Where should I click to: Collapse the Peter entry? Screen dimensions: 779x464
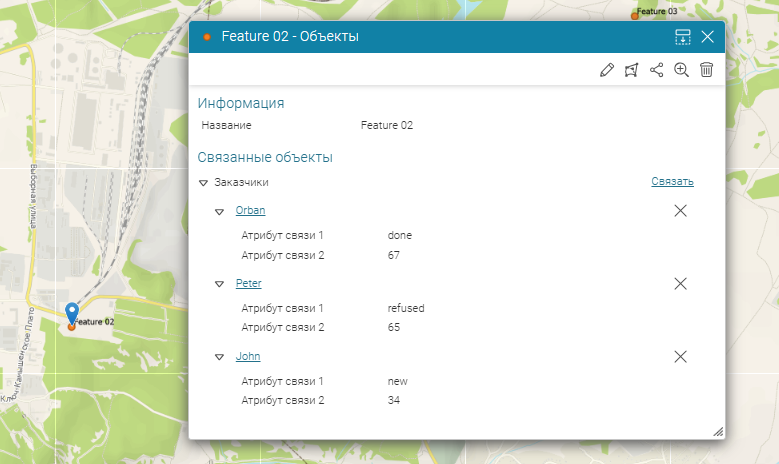pos(220,284)
